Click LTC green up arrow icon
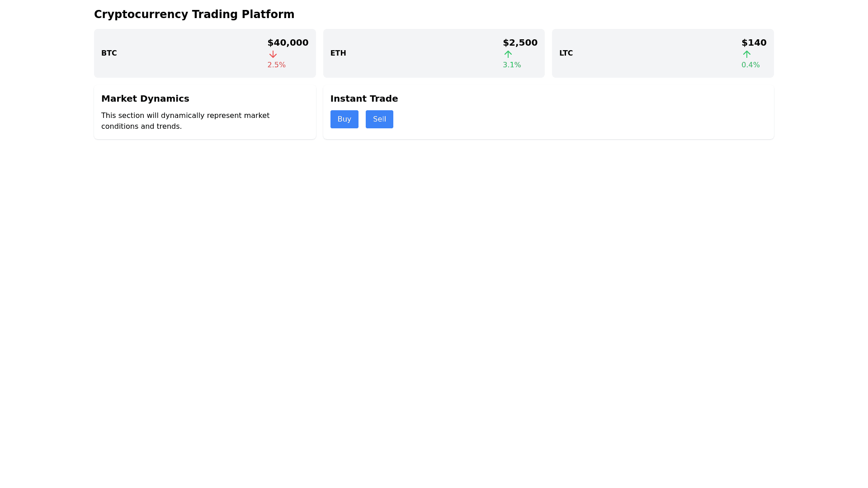Viewport: 868px width, 488px height. [746, 54]
